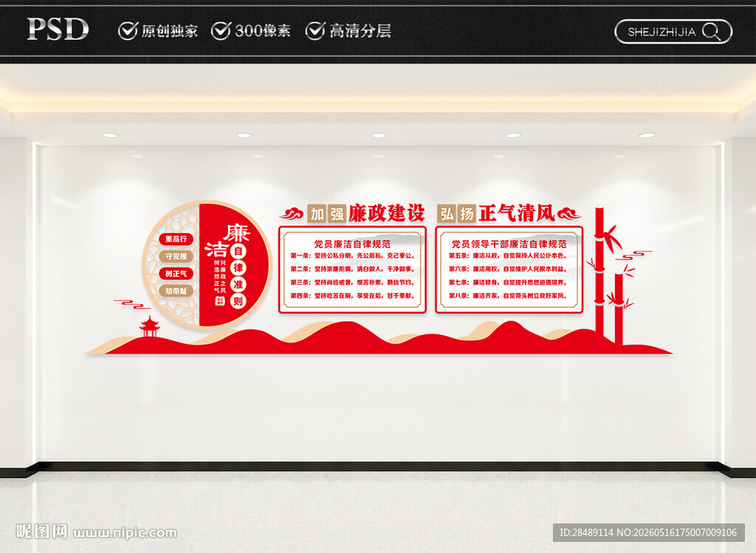Click the 廉政建设 heading

(386, 213)
